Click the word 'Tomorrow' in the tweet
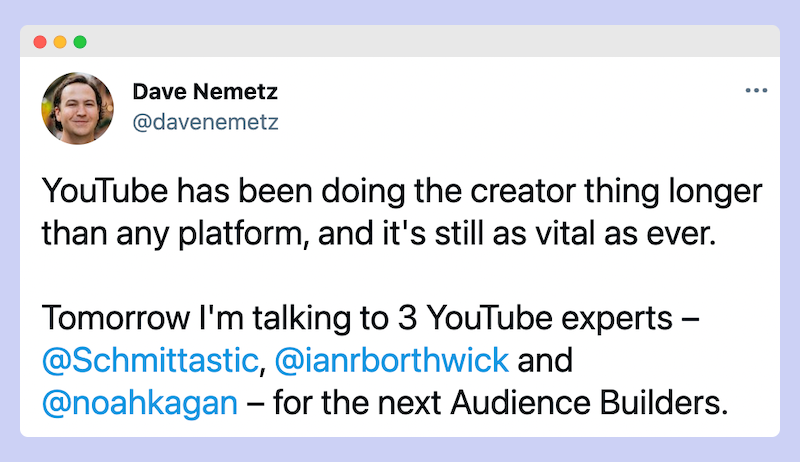Viewport: 800px width, 462px height. click(116, 318)
